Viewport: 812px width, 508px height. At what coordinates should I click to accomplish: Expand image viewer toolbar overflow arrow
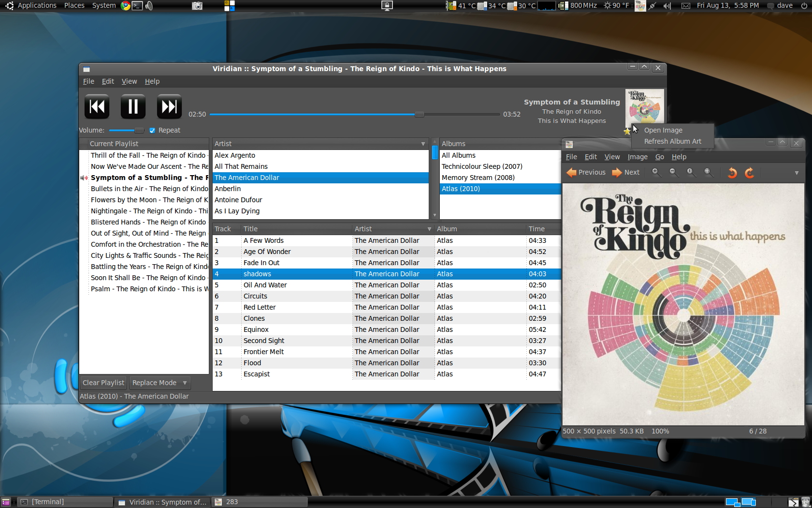(x=797, y=173)
